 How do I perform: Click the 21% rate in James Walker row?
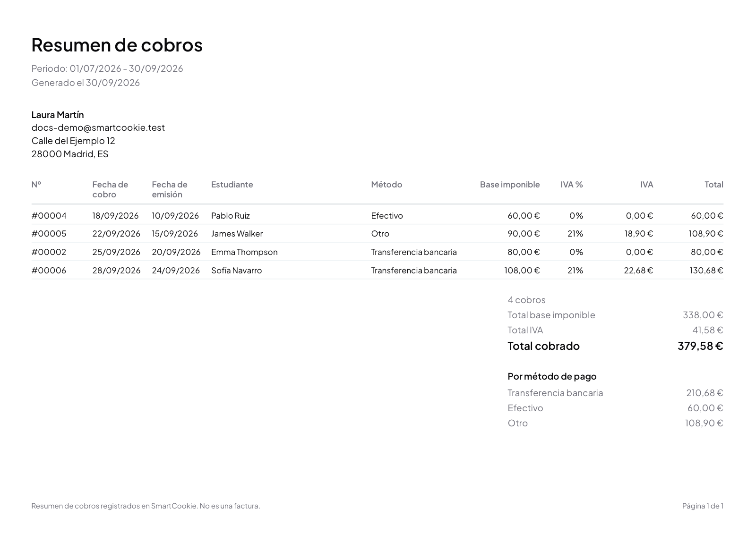click(x=576, y=234)
